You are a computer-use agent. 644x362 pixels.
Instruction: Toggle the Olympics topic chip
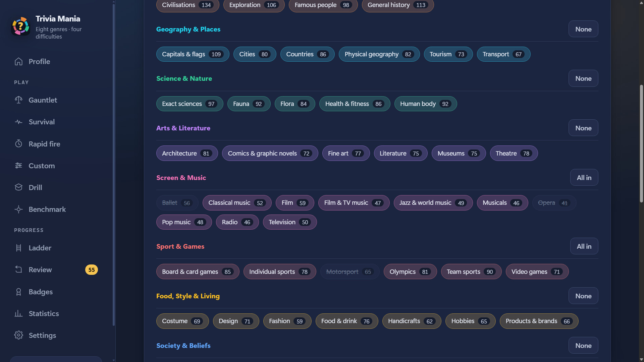pos(410,272)
